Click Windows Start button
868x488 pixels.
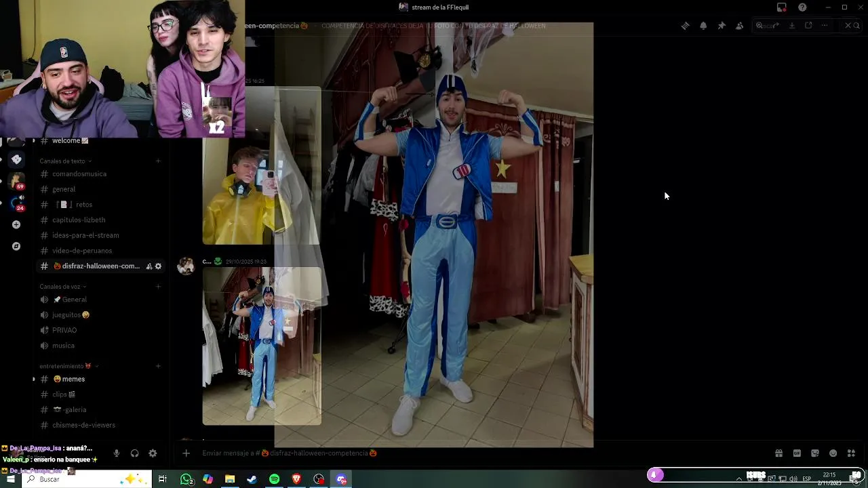(10, 479)
